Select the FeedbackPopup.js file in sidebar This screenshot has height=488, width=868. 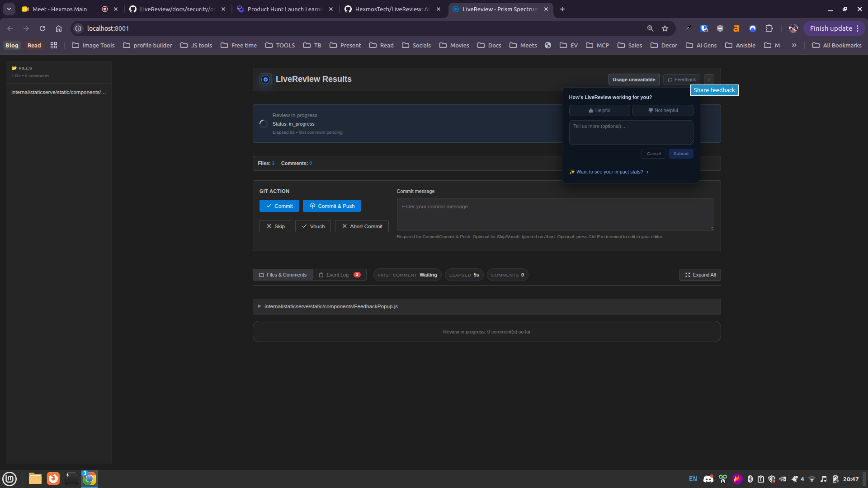(59, 92)
